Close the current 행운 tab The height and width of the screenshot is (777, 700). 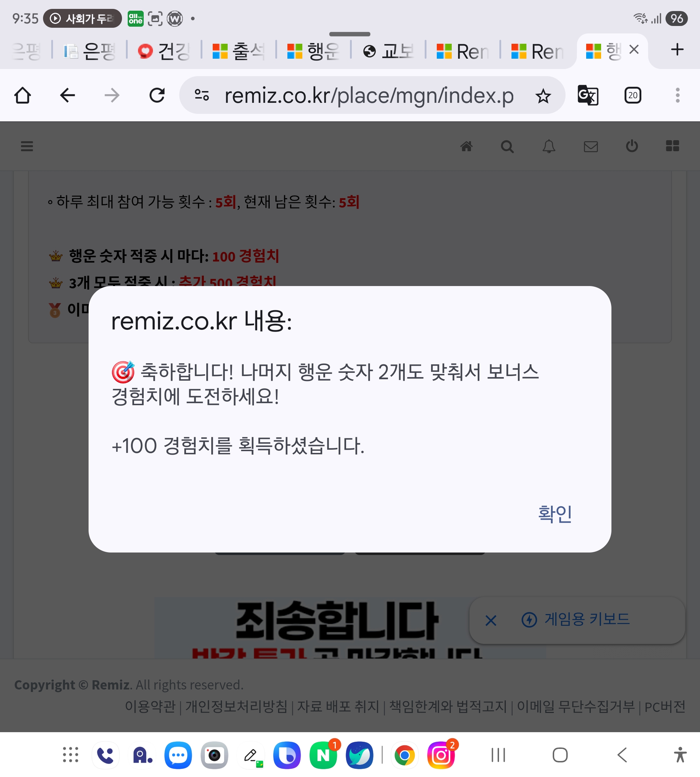(634, 49)
